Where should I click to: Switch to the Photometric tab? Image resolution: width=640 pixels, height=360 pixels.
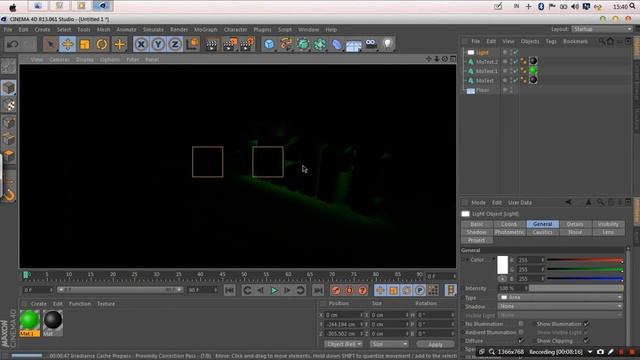click(509, 232)
